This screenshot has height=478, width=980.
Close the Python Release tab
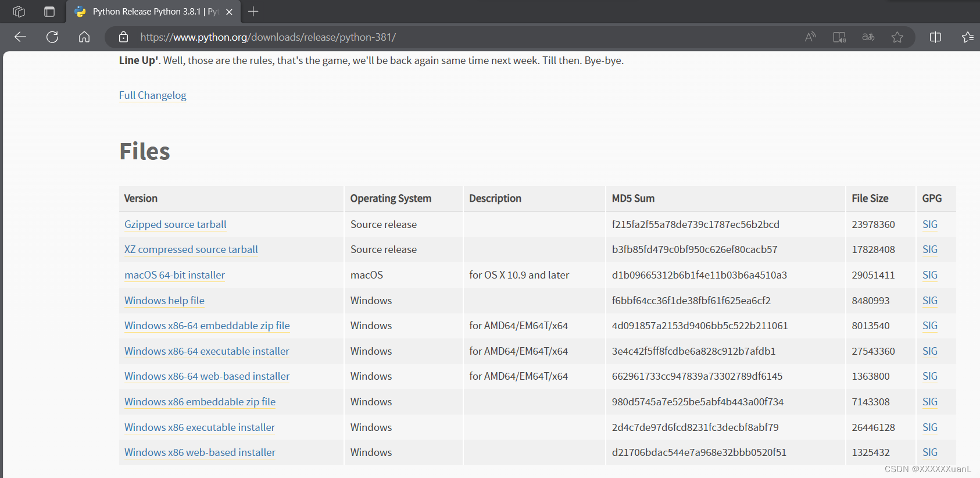[x=229, y=12]
